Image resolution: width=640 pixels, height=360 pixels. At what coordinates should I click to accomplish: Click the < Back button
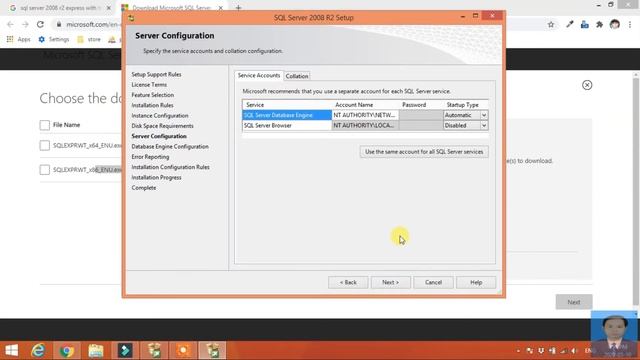[348, 282]
